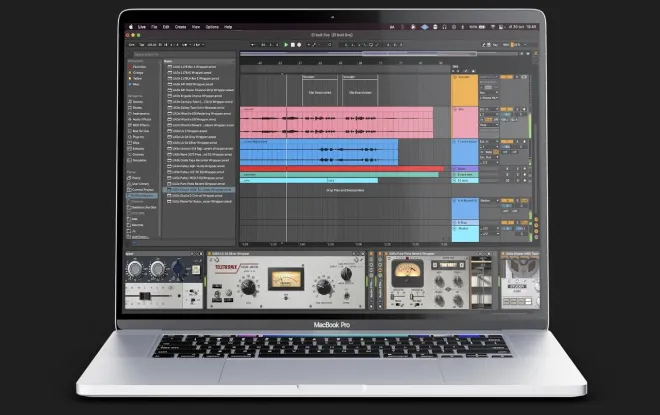Open the Apple menu

[131, 27]
